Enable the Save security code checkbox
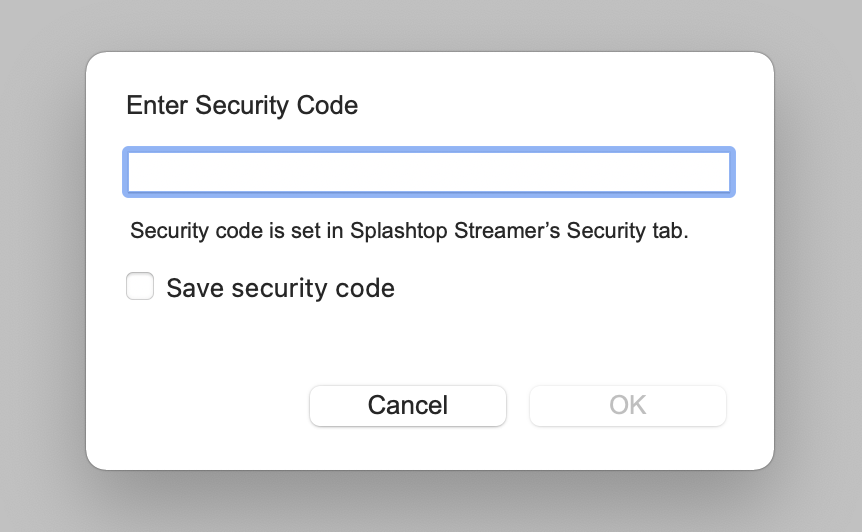Image resolution: width=862 pixels, height=532 pixels. point(140,288)
